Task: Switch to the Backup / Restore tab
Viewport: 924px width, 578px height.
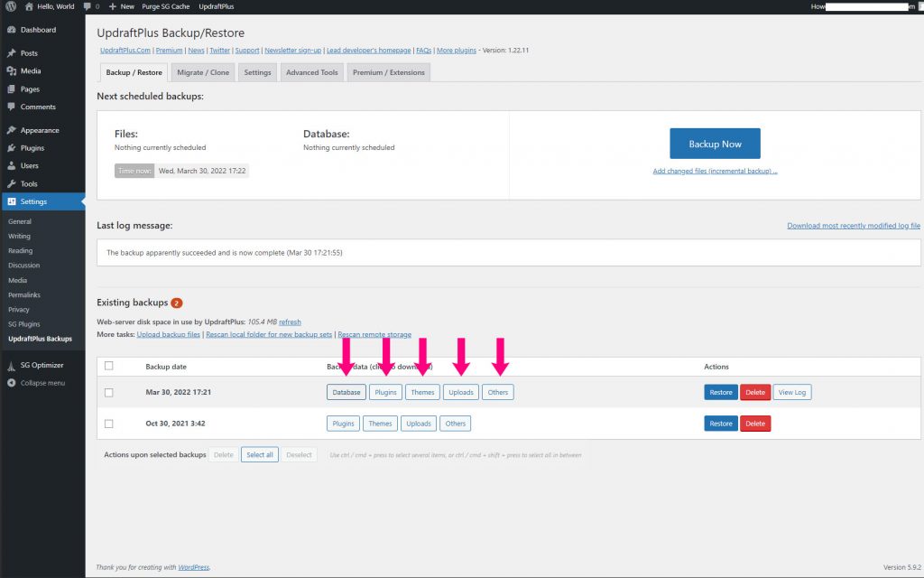Action: [x=134, y=72]
